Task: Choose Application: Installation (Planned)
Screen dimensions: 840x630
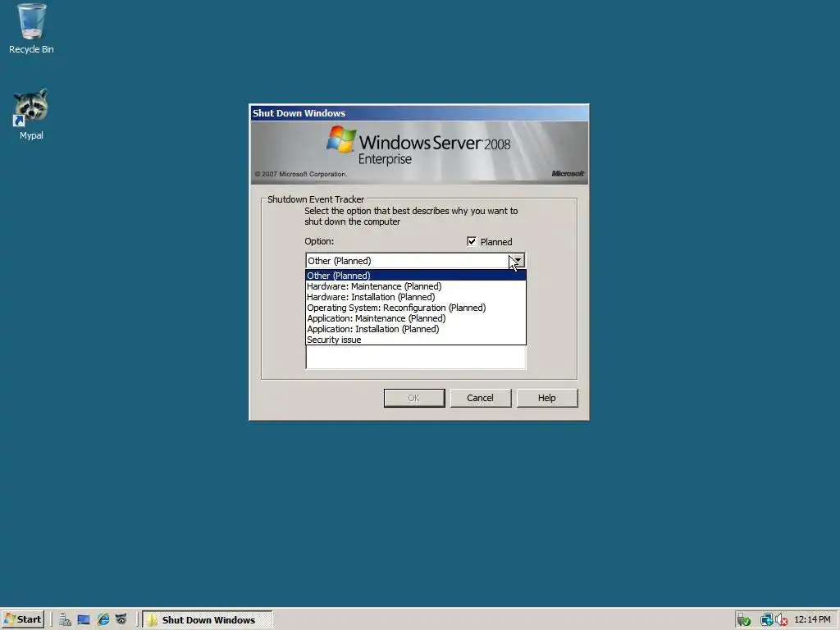Action: [416, 329]
